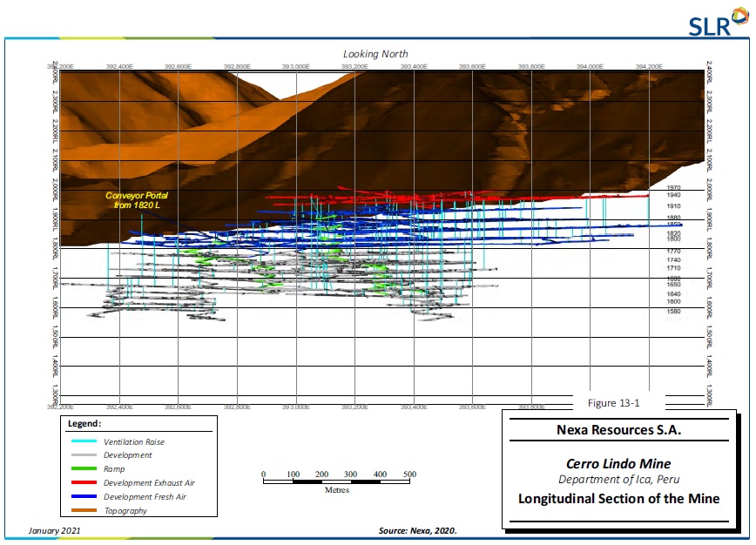Click the cyan Ventilation Raise legend swatch

(84, 441)
